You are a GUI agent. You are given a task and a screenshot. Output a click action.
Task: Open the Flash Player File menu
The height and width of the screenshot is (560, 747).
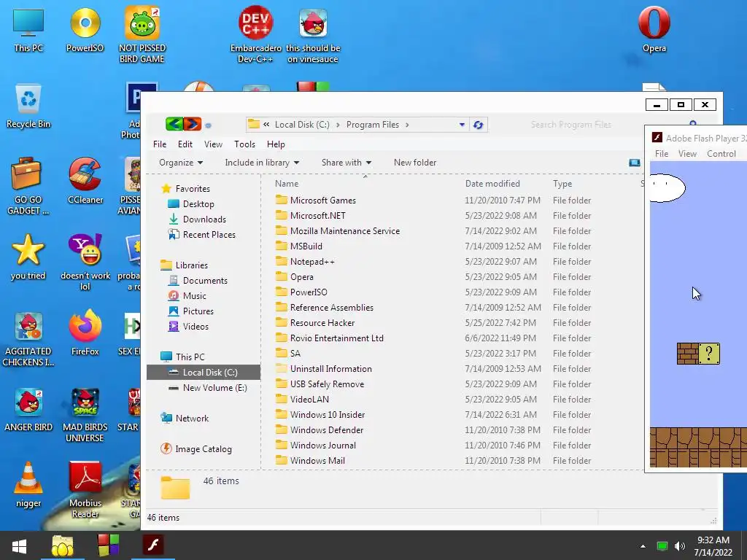coord(661,154)
